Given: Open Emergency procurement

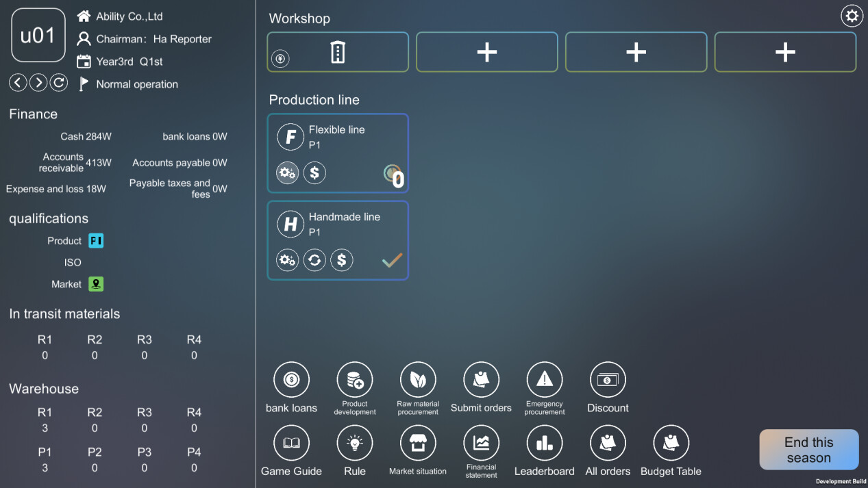Looking at the screenshot, I should click(x=544, y=379).
